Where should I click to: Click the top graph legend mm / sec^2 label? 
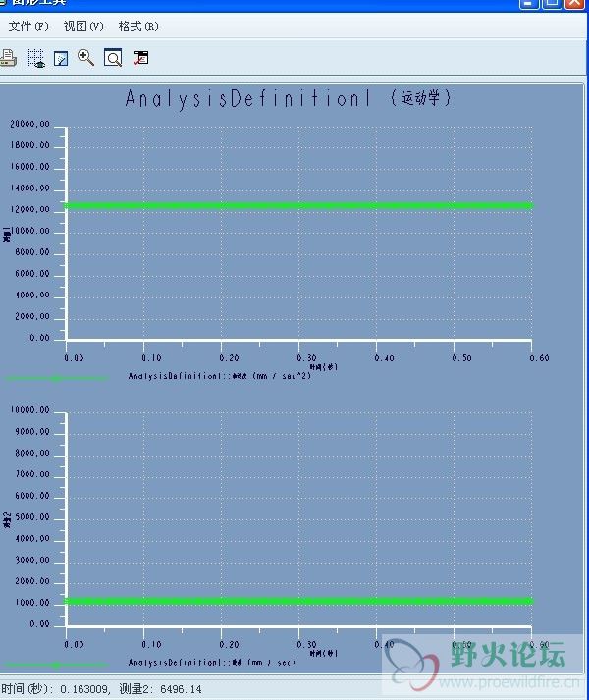pos(219,376)
